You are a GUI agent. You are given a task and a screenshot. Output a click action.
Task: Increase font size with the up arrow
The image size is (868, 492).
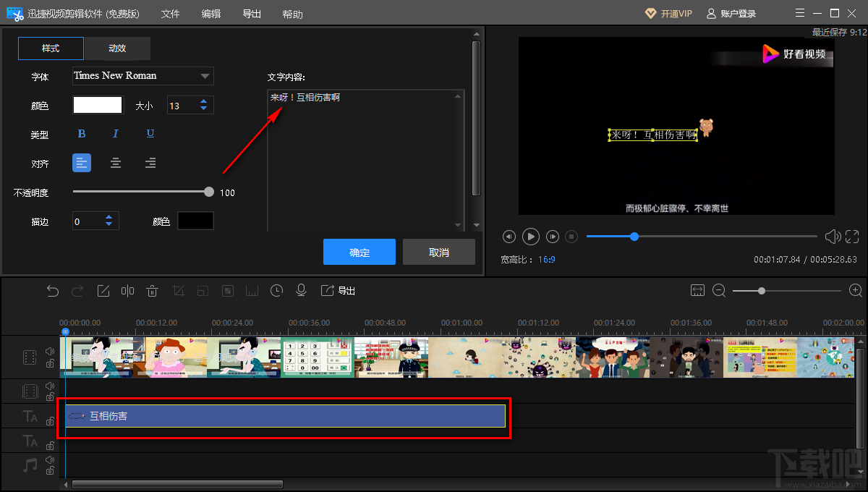point(203,102)
